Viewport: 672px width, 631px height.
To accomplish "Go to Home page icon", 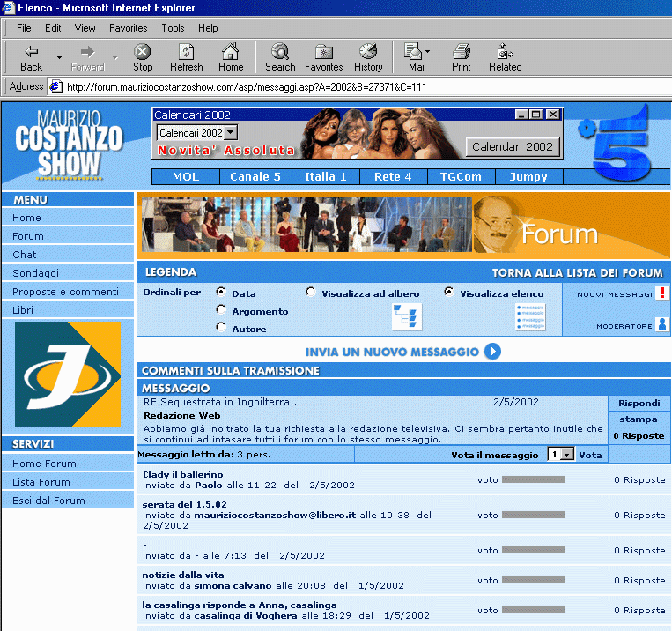I will 231,51.
